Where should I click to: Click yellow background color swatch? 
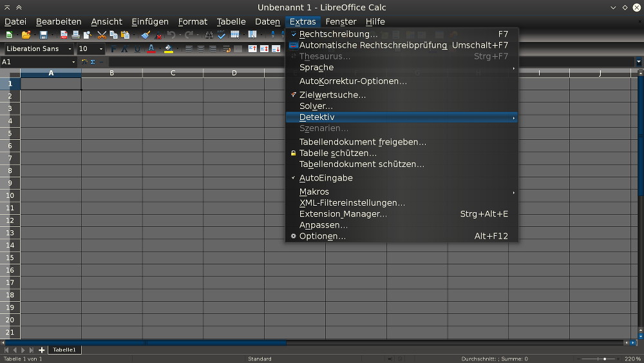(x=168, y=49)
